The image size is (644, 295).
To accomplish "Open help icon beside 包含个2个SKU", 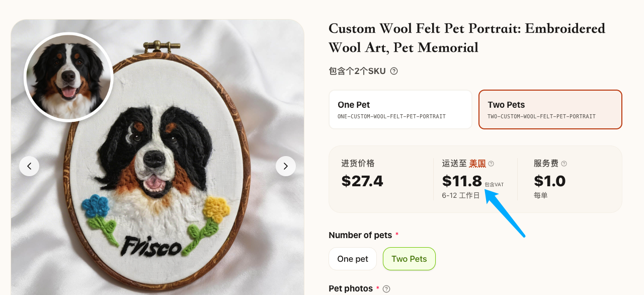I will point(394,71).
